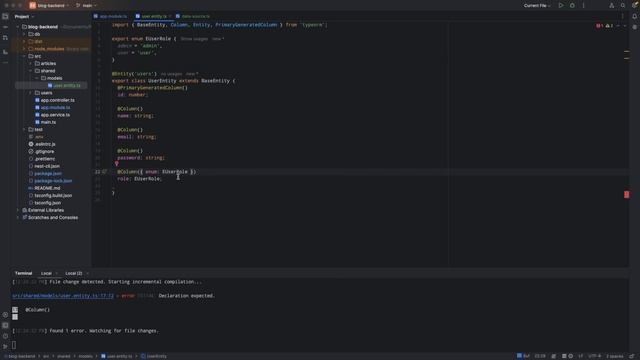The width and height of the screenshot is (640, 360).
Task: Click UTF-8 encoding in status bar
Action: 595,356
